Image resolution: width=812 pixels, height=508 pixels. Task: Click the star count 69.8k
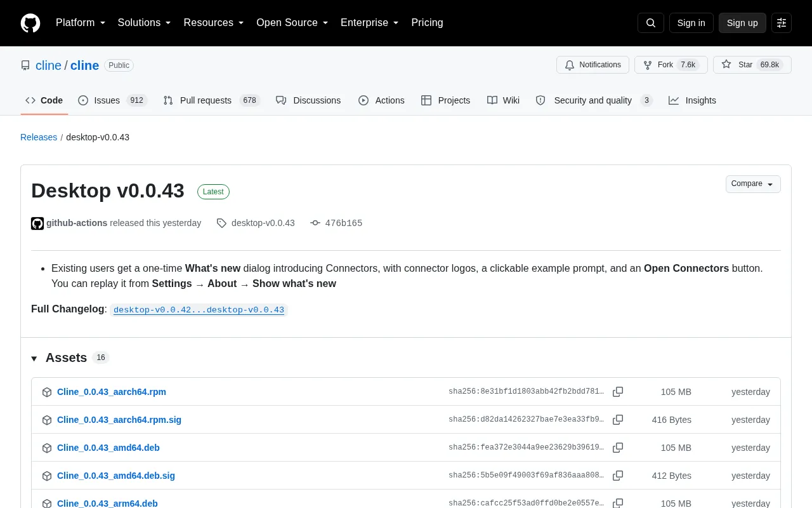coord(769,65)
